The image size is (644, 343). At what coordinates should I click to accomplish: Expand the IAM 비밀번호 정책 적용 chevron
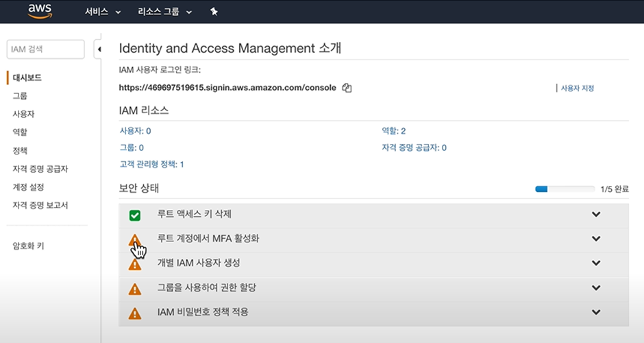(596, 312)
